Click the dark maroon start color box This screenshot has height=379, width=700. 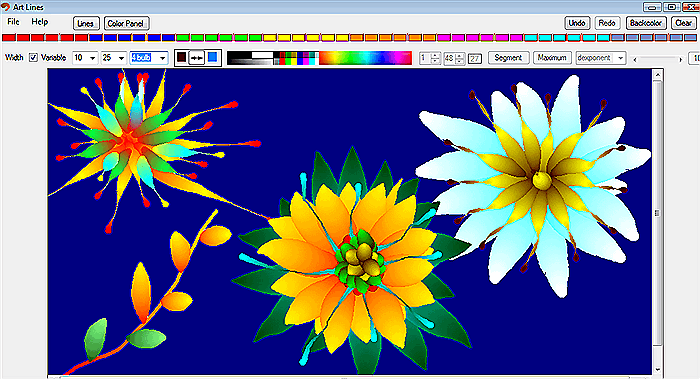pos(182,58)
